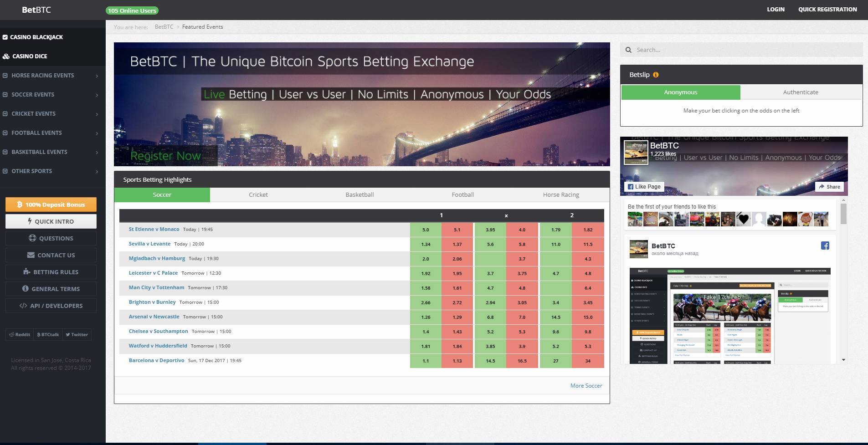Open the Leicester v C Palace event

click(153, 273)
